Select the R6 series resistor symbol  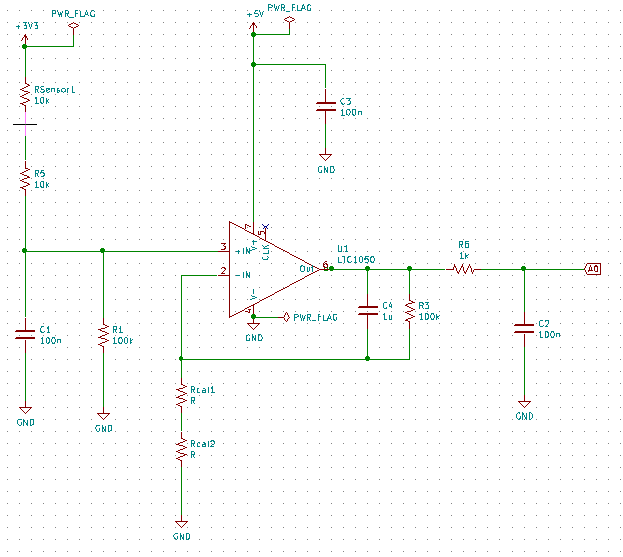pyautogui.click(x=463, y=269)
